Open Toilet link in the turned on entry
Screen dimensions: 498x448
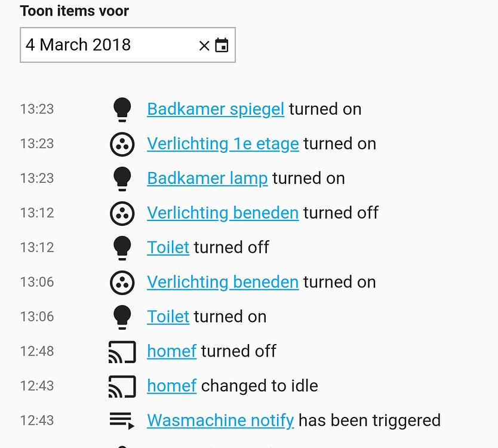click(168, 317)
